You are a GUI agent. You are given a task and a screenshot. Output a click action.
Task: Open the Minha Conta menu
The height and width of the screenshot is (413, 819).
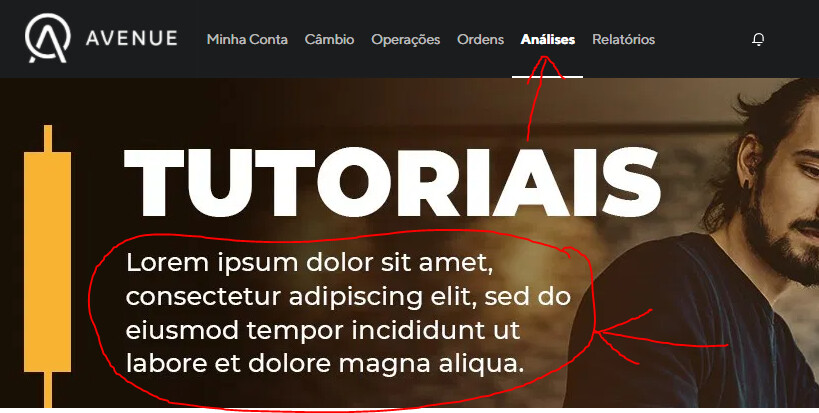click(247, 40)
